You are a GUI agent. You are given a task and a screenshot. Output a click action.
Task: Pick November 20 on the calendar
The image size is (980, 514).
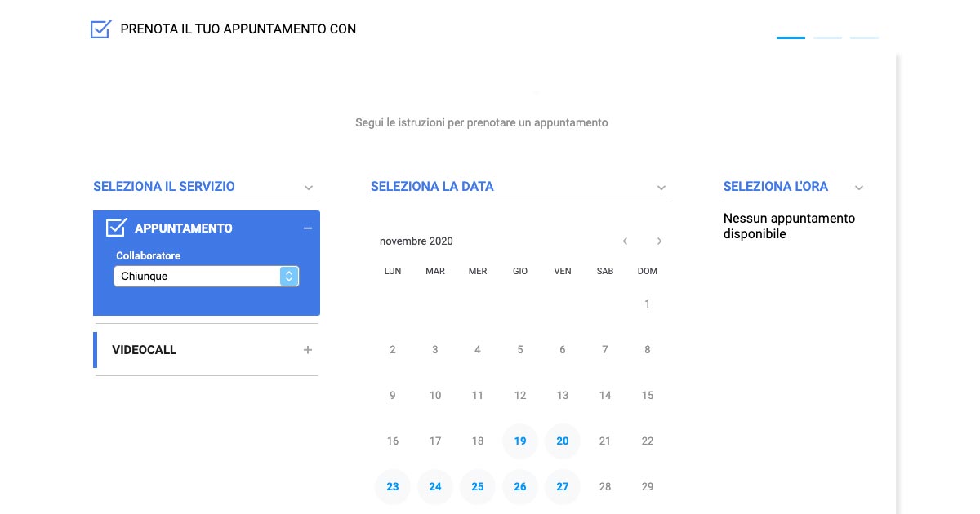(x=563, y=441)
